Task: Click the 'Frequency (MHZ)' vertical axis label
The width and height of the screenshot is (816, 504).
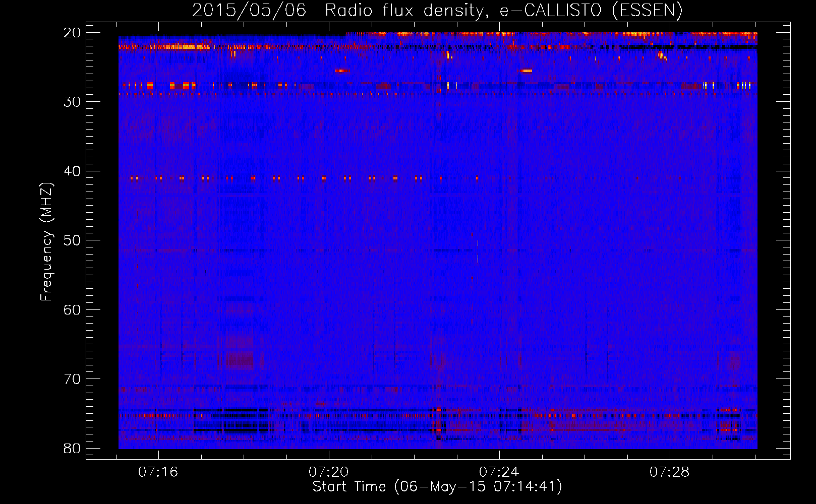Action: point(46,242)
